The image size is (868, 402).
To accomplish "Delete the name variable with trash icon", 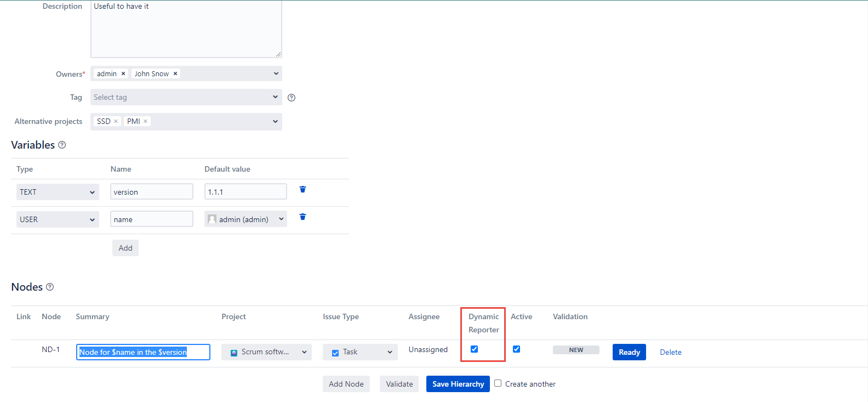I will 302,217.
